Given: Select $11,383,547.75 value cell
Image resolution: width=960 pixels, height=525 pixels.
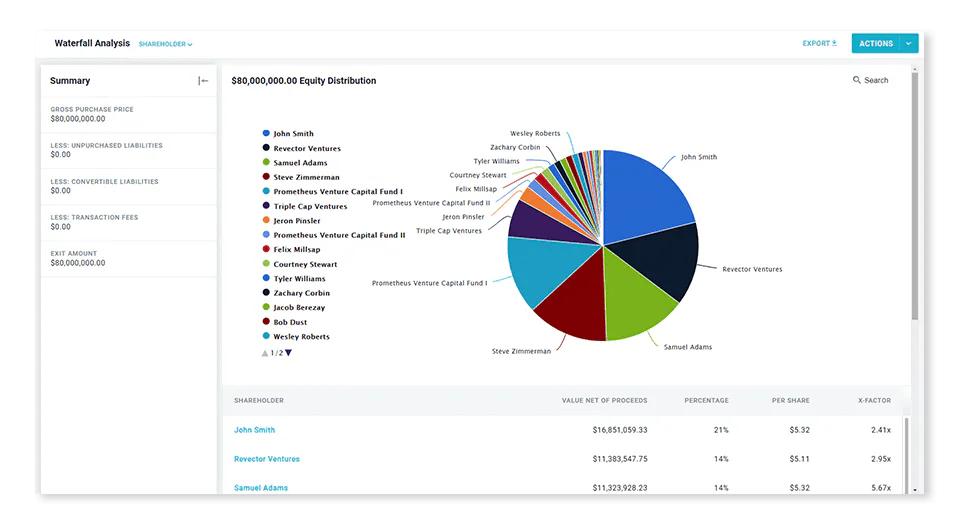Looking at the screenshot, I should (x=620, y=459).
